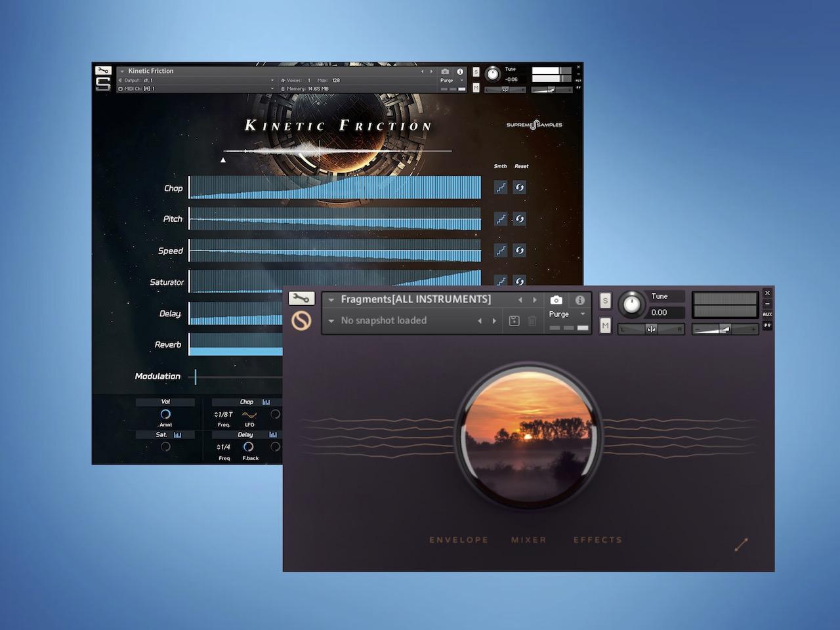Show Fragments instrument info icon
The image size is (840, 630).
580,300
